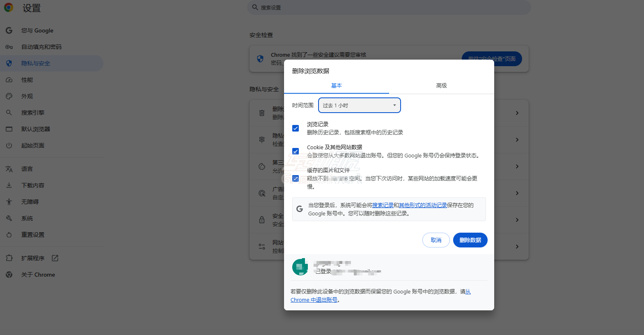This screenshot has height=335, width=644.
Task: Click the gauge icon for 性能
Action: (9, 80)
